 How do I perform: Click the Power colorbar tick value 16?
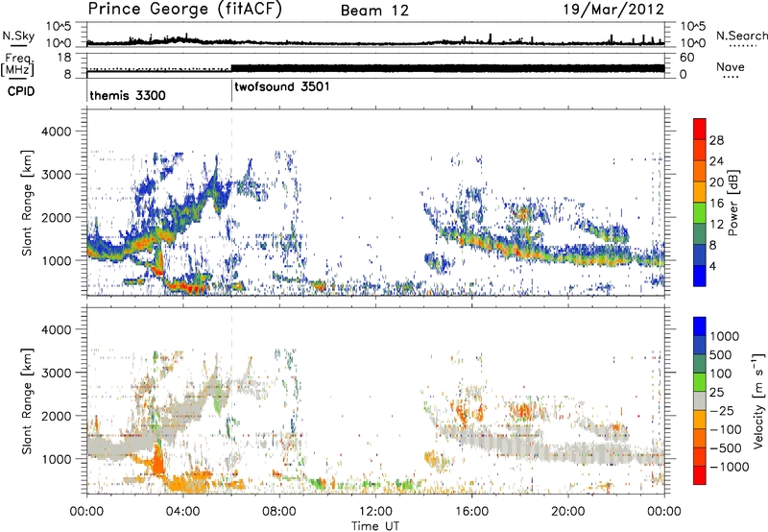coord(716,204)
